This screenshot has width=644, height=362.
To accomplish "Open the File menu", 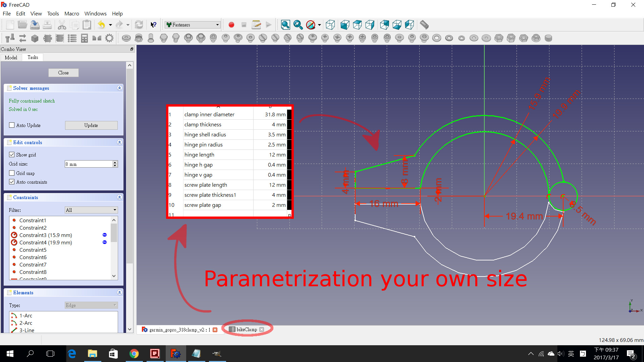I will [7, 14].
